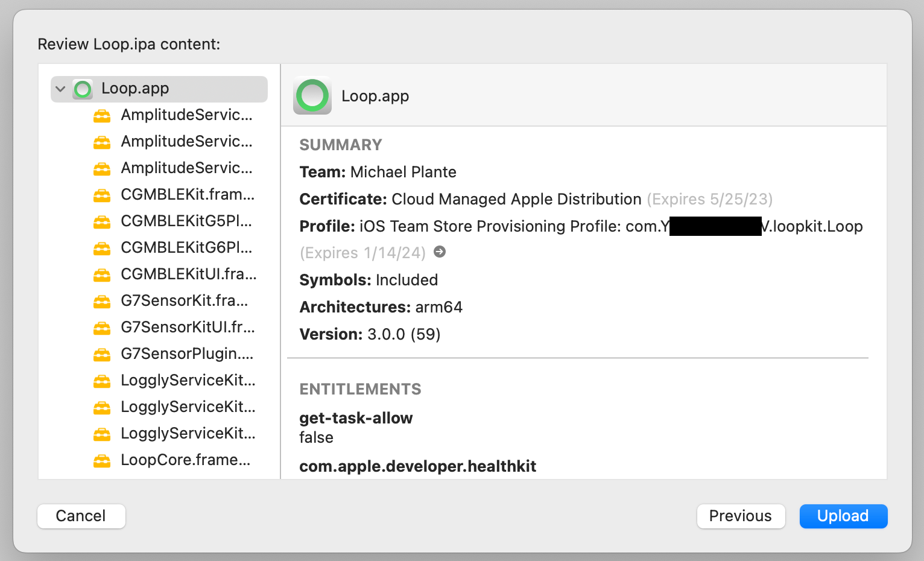Screen dimensions: 924x561
Task: Click the com.apple.developer.healthkit entitlement
Action: (418, 466)
